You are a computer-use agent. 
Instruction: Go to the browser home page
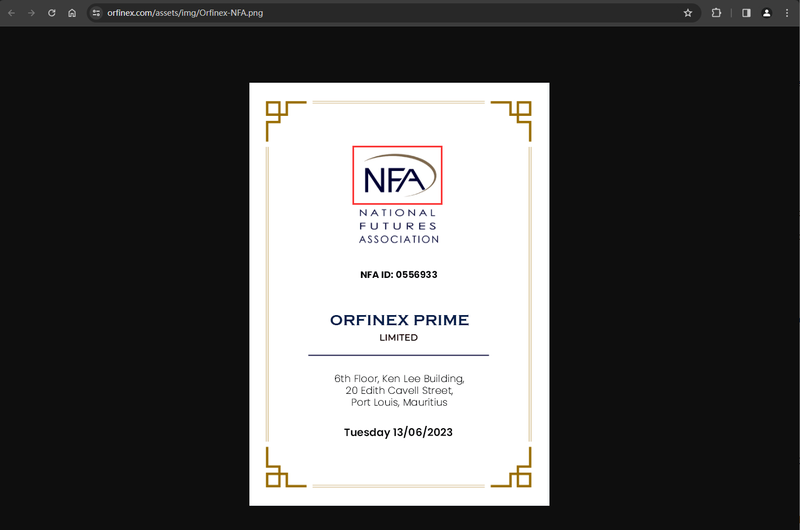click(x=72, y=13)
